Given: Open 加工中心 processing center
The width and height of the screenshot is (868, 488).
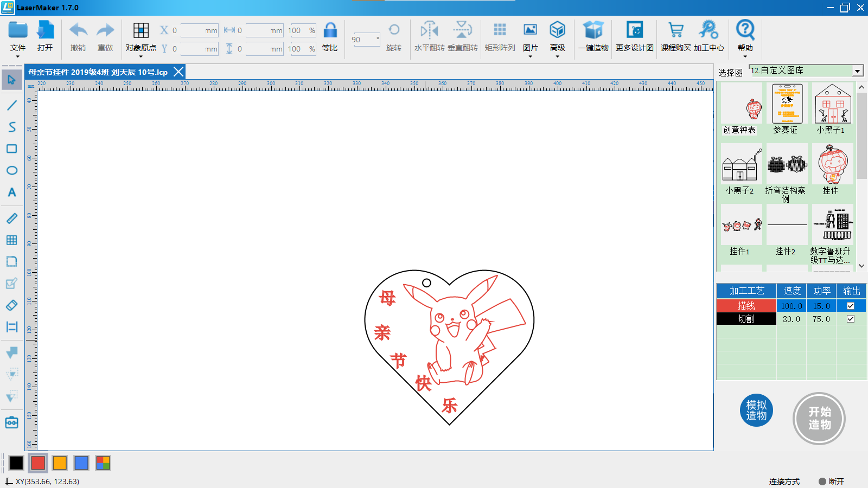Looking at the screenshot, I should click(709, 30).
